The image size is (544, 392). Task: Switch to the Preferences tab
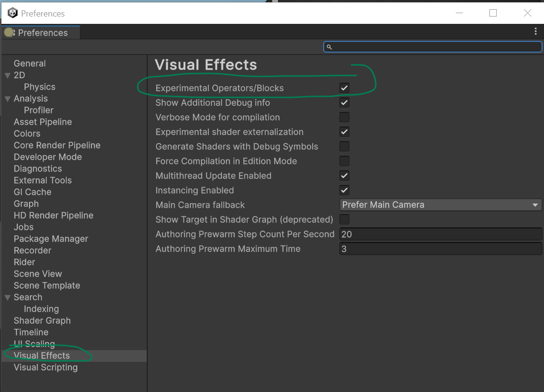pyautogui.click(x=43, y=32)
